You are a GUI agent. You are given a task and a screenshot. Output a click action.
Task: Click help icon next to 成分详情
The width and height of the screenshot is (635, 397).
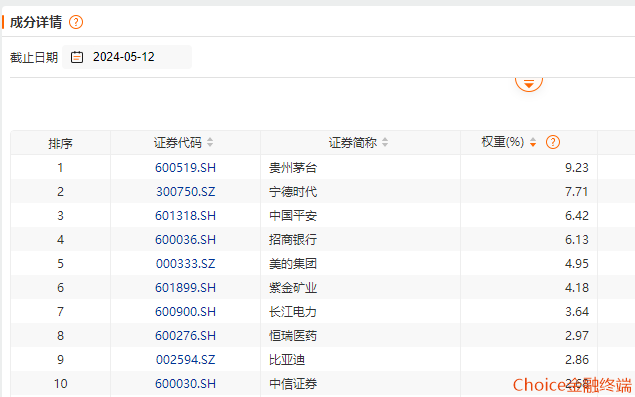click(x=76, y=22)
